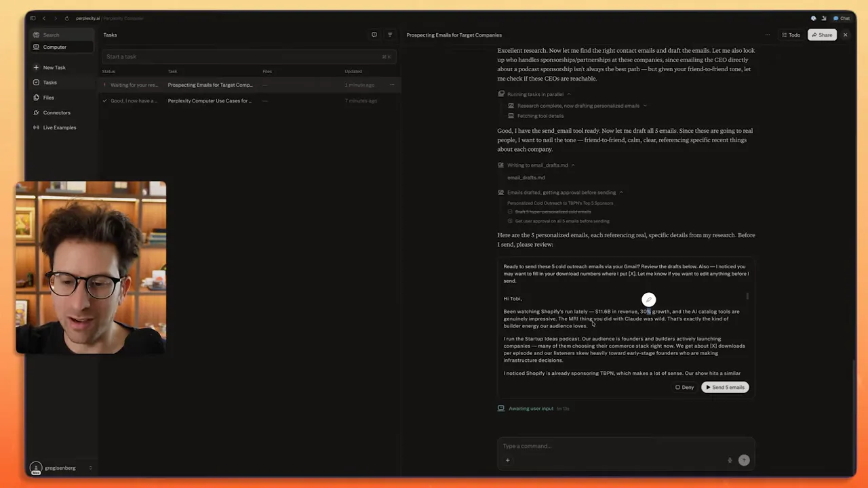Click the email draft box scrollbar
Viewport: 868px width, 488px height.
[x=748, y=297]
